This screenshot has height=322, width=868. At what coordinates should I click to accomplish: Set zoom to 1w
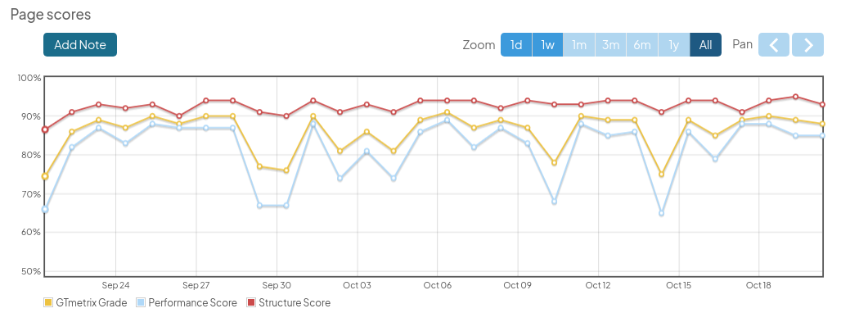tap(547, 45)
